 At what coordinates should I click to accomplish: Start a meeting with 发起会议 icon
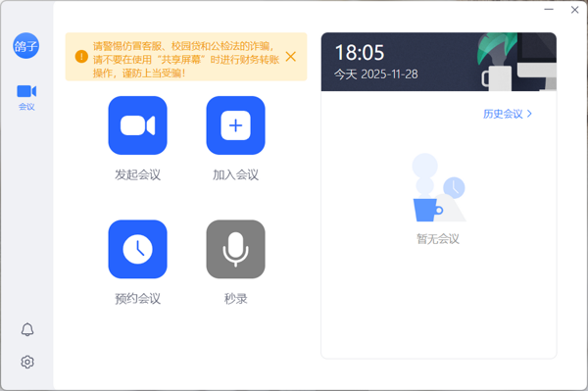pyautogui.click(x=137, y=125)
